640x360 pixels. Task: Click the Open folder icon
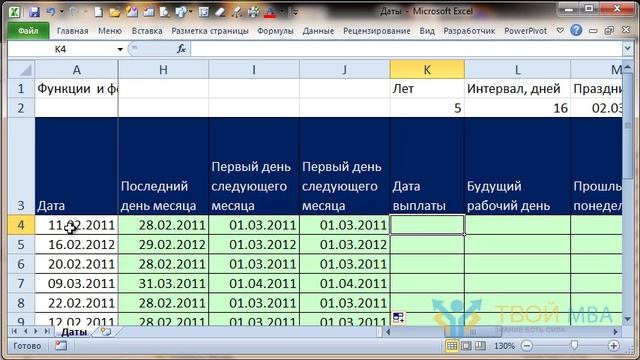(x=115, y=12)
